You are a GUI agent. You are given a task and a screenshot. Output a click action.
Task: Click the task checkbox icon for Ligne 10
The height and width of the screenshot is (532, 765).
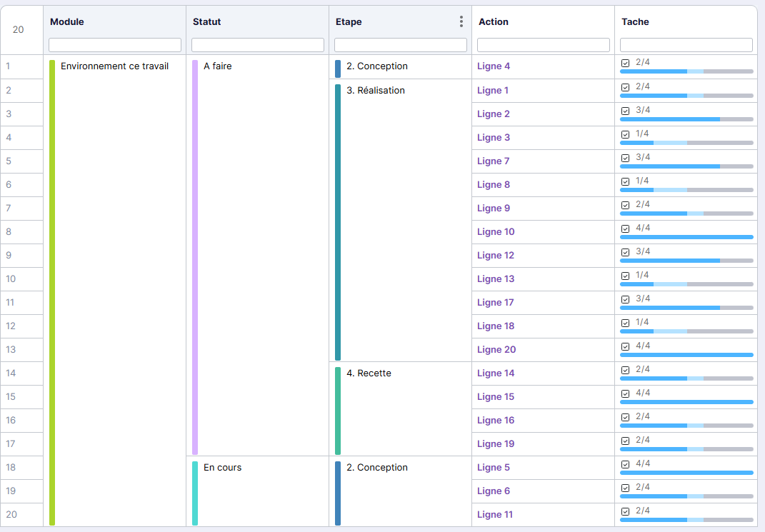(x=626, y=229)
